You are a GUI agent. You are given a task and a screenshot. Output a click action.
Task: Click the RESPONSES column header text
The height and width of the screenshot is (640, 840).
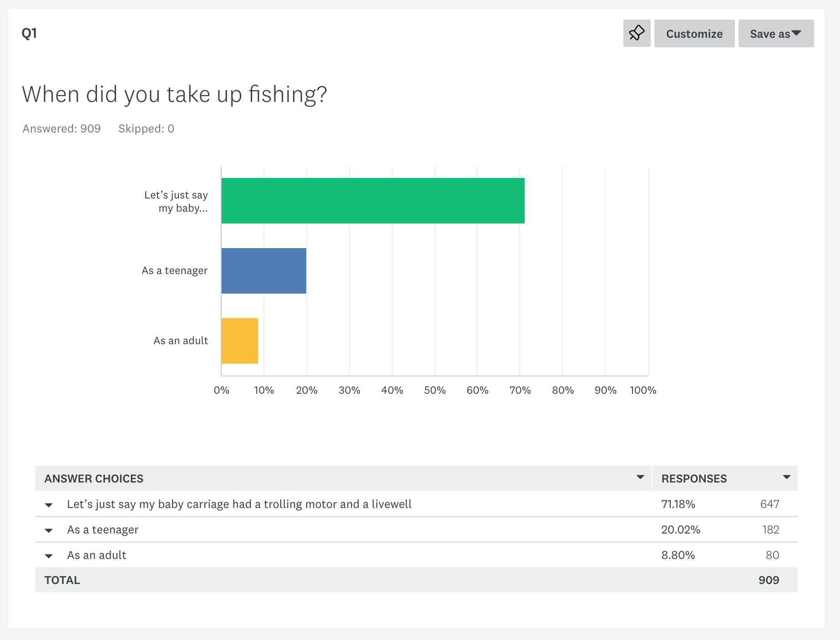click(x=694, y=478)
